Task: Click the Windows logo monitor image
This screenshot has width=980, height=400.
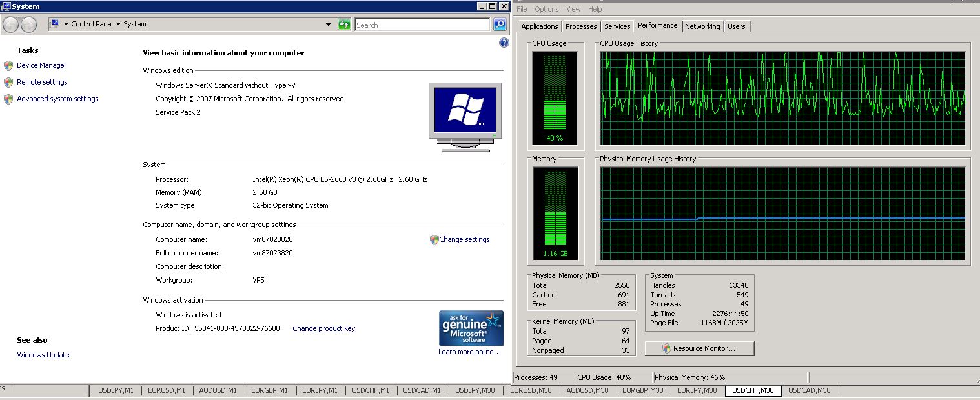Action: [465, 117]
